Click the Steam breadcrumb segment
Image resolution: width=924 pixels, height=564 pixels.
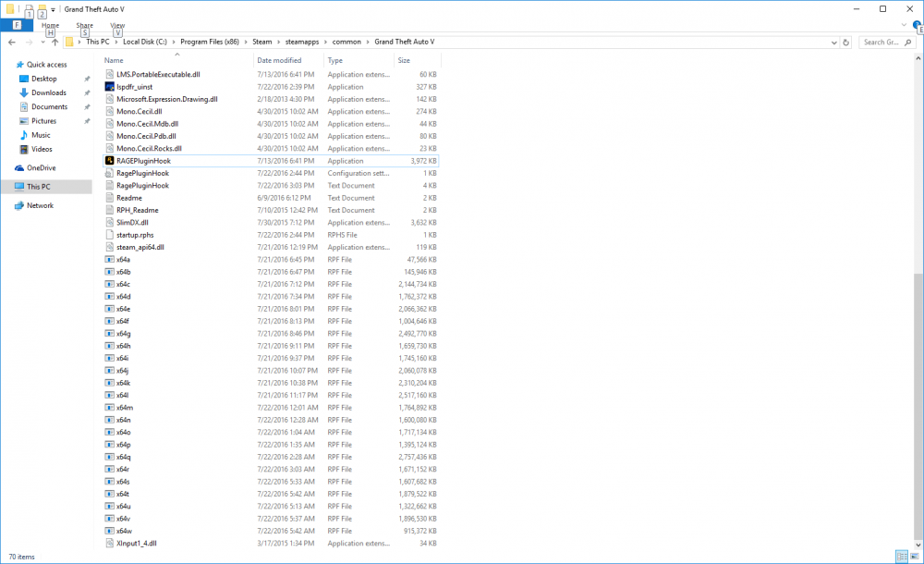point(262,42)
